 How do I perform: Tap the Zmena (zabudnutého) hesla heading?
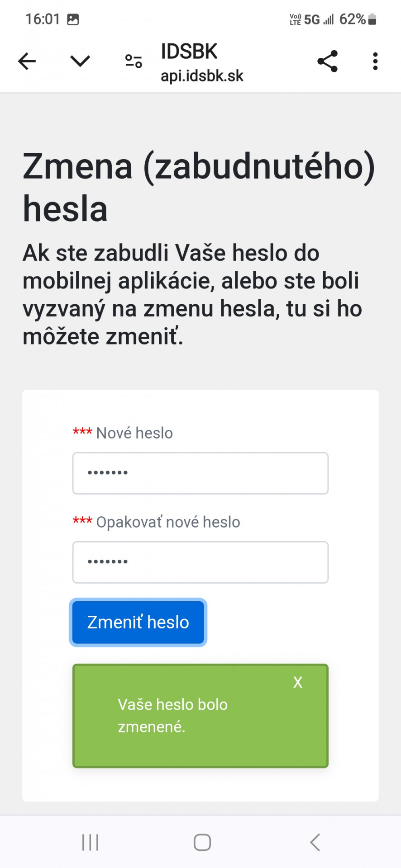tap(199, 187)
